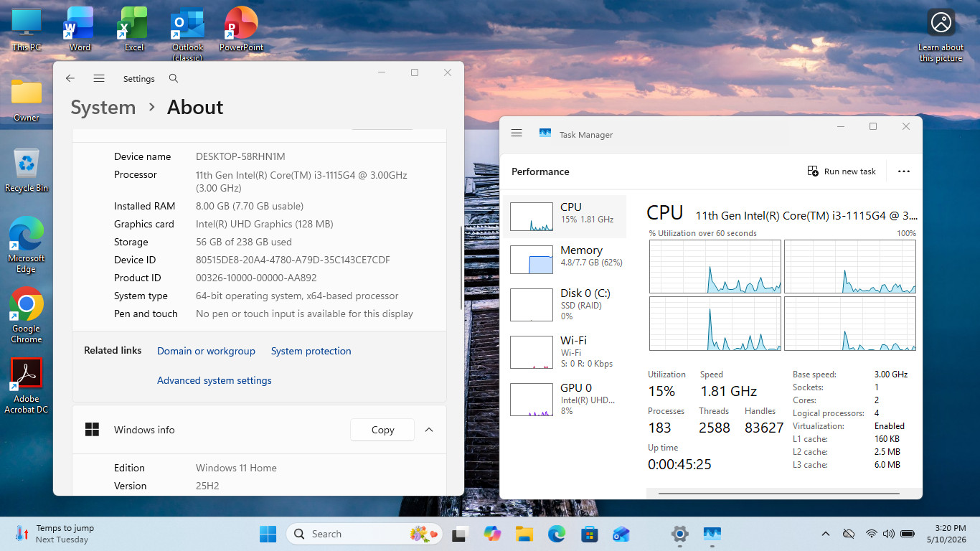Screen dimensions: 980x551
Task: Open Google Chrome desktop icon
Action: tap(27, 316)
